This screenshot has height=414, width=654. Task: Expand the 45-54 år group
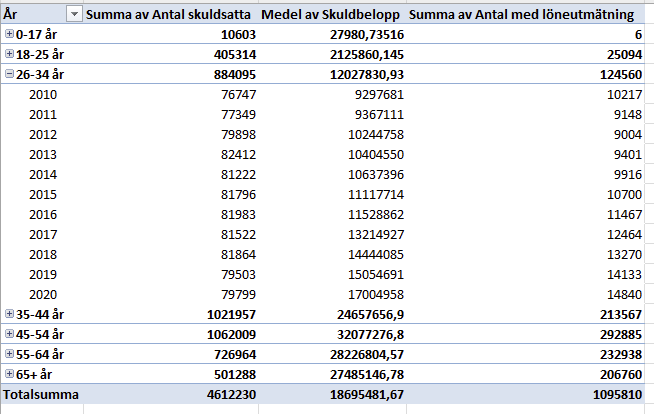[9, 334]
